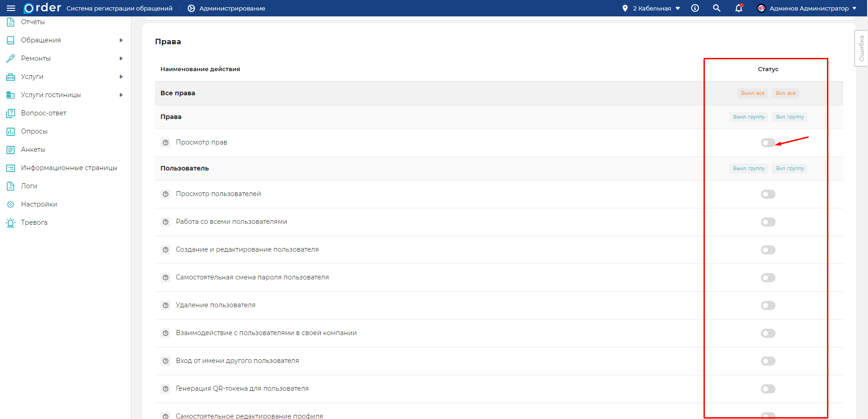Image resolution: width=868 pixels, height=419 pixels.
Task: Click the Вкл. все button
Action: (786, 93)
